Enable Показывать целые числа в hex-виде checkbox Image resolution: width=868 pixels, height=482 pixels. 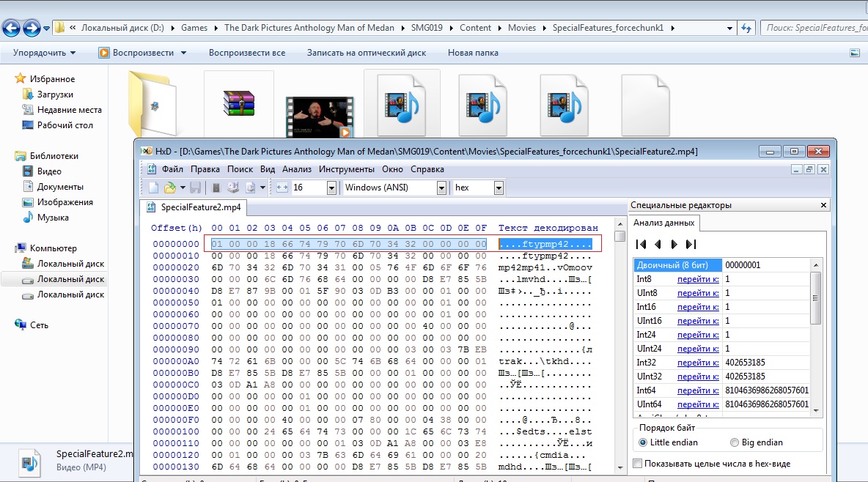coord(638,464)
